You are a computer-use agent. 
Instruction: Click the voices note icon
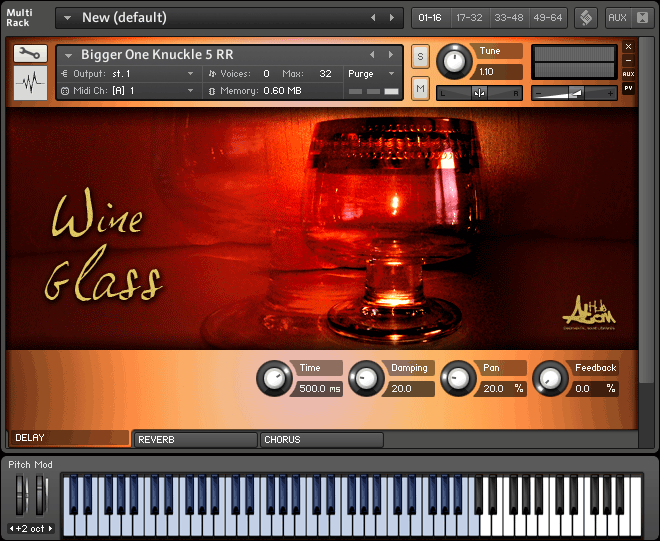(212, 74)
